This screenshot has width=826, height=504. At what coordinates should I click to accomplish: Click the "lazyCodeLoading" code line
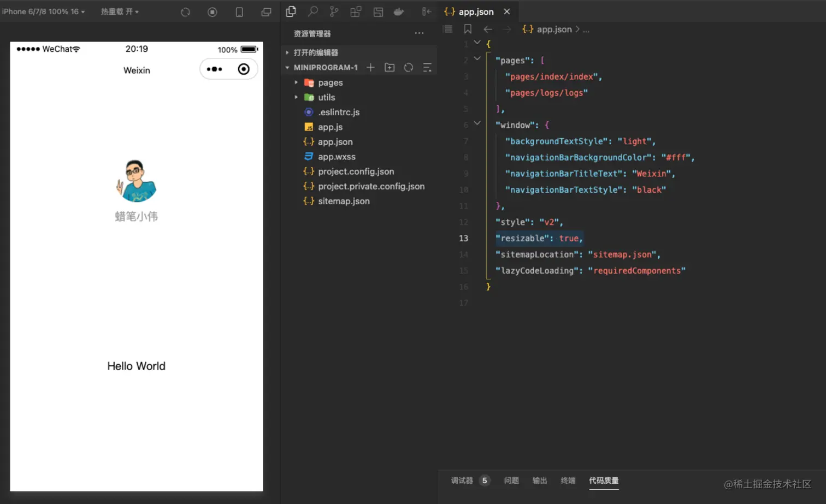[590, 271]
